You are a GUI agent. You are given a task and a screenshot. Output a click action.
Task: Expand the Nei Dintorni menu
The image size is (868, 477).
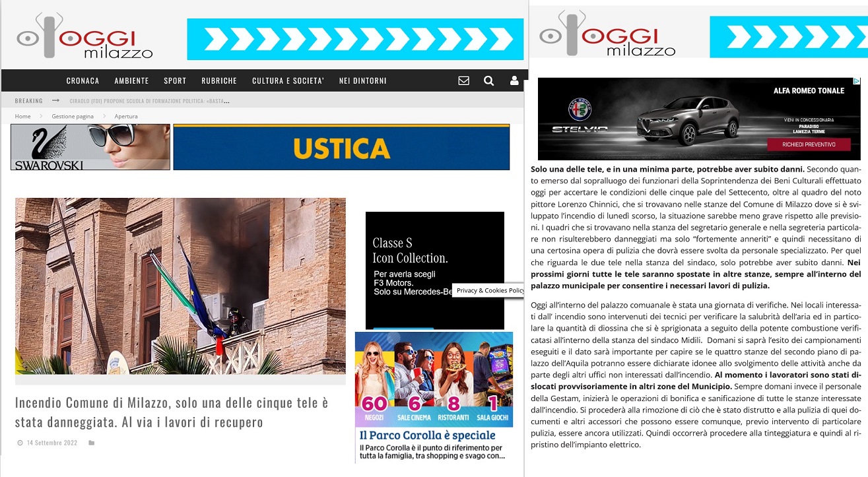pos(362,80)
